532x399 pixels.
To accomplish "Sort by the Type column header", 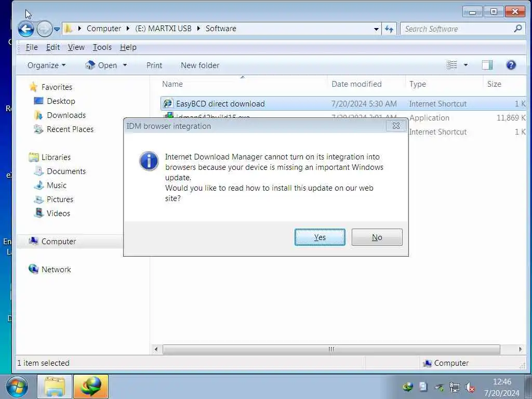I will tap(444, 84).
